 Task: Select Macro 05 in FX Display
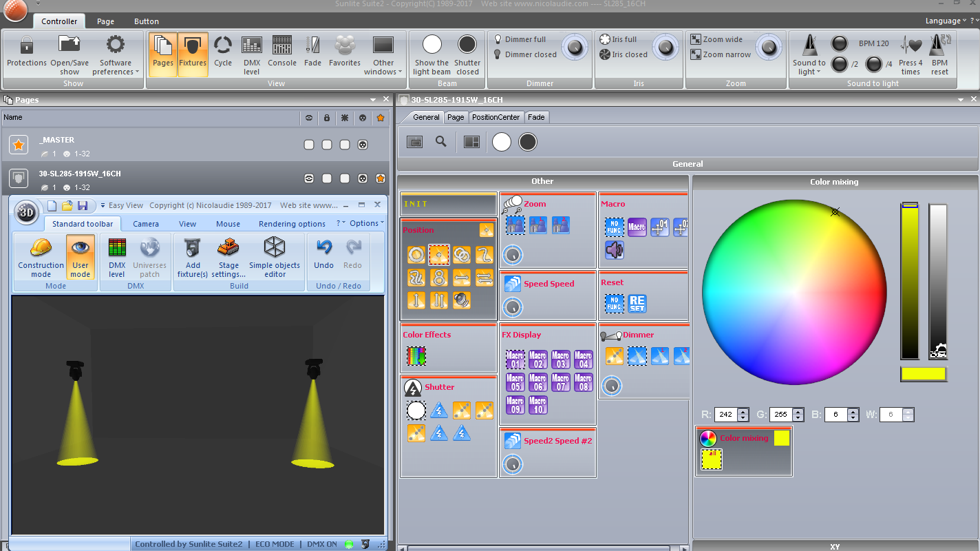(515, 382)
